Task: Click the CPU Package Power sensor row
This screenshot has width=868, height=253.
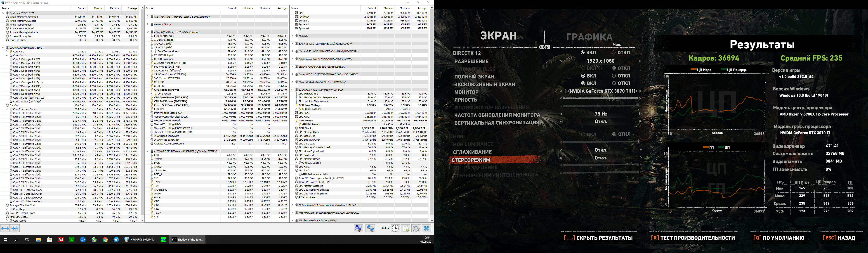Action: (x=166, y=90)
